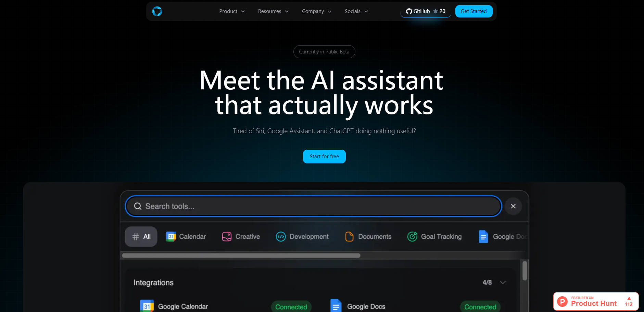Viewport: 644px width, 312px height.
Task: Expand the Product dropdown menu
Action: [232, 11]
